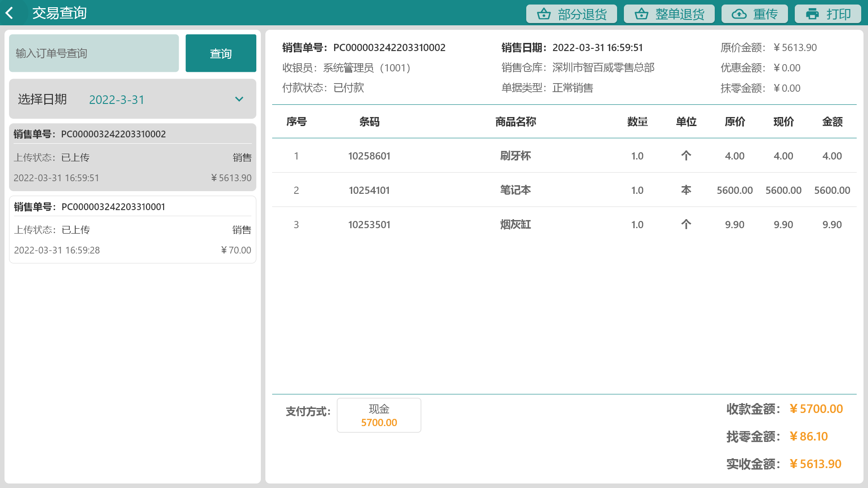Select the 刷牙杯 item row

click(x=515, y=156)
